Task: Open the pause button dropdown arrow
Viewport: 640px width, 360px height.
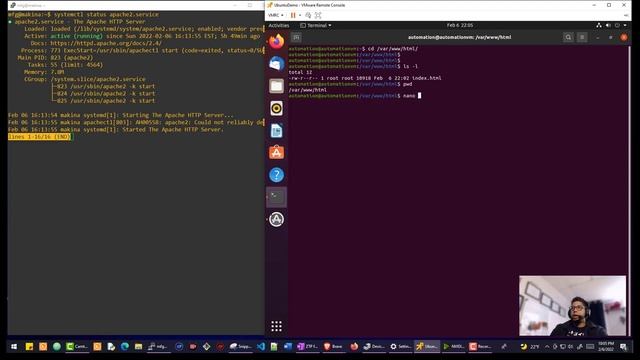Action: (300, 15)
